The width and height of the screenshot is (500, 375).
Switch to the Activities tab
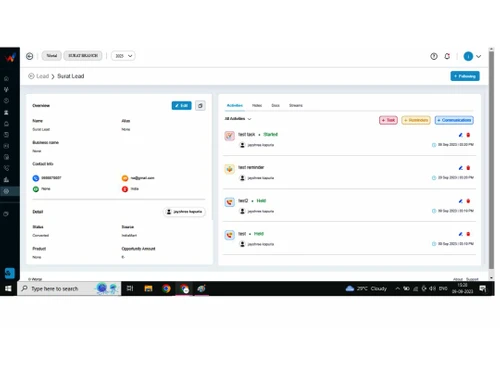tap(235, 105)
